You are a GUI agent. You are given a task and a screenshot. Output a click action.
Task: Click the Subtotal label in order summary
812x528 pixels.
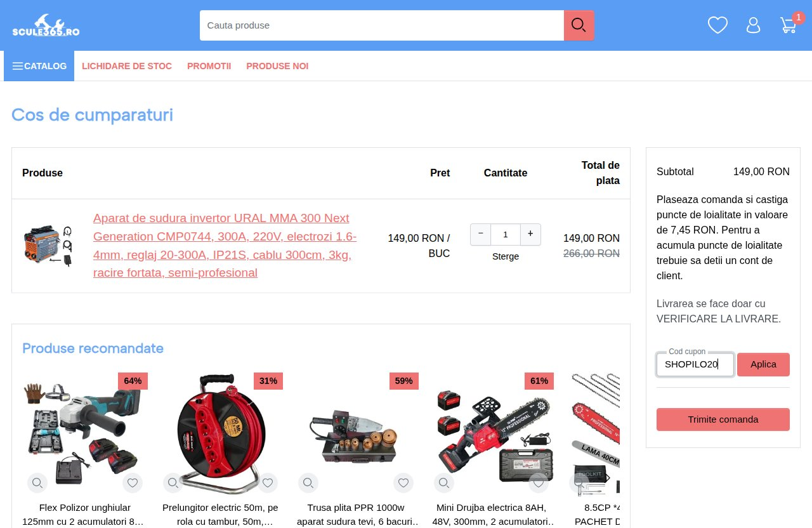[x=675, y=171]
